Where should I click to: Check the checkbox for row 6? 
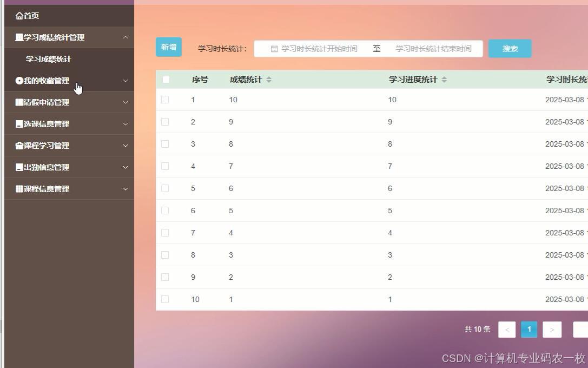[165, 211]
